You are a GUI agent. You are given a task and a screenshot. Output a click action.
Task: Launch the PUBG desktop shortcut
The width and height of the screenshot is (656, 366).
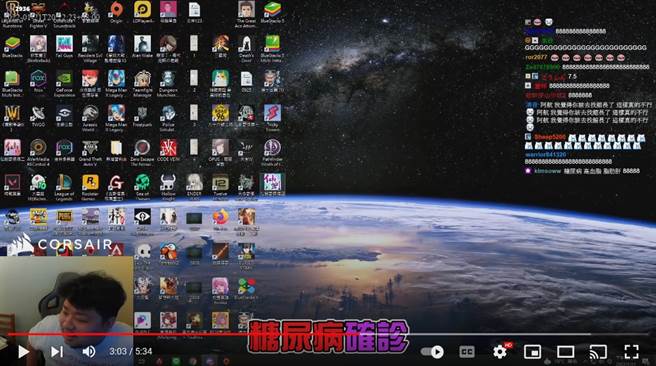[x=64, y=220]
